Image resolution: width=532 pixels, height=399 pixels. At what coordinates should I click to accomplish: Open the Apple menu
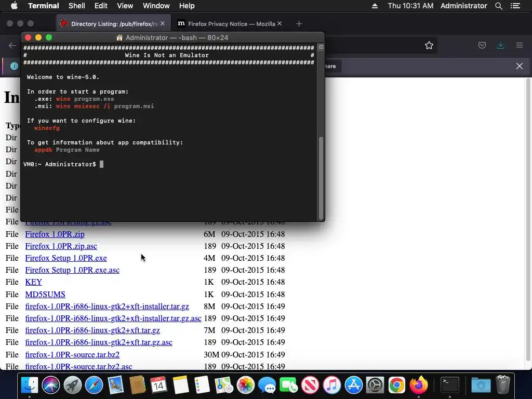[x=14, y=6]
